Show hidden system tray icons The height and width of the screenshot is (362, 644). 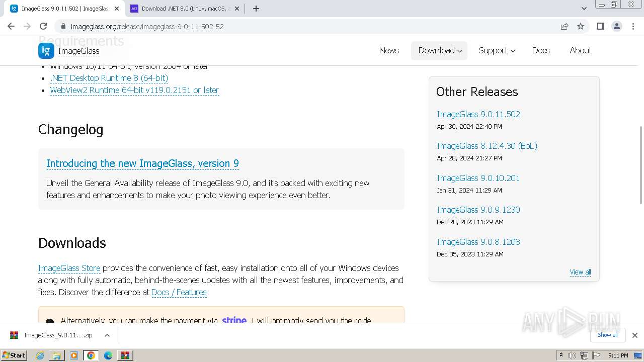coord(561,355)
